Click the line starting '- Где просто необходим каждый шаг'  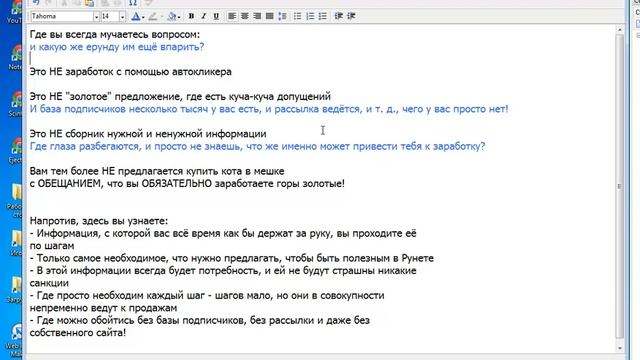(207, 296)
